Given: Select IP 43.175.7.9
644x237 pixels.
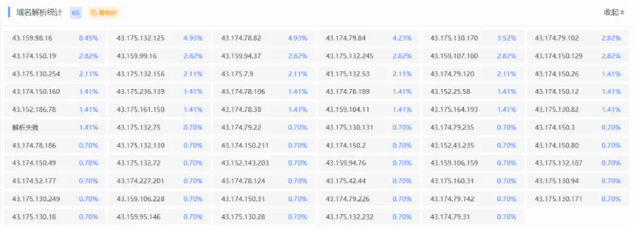Looking at the screenshot, I should tap(237, 74).
